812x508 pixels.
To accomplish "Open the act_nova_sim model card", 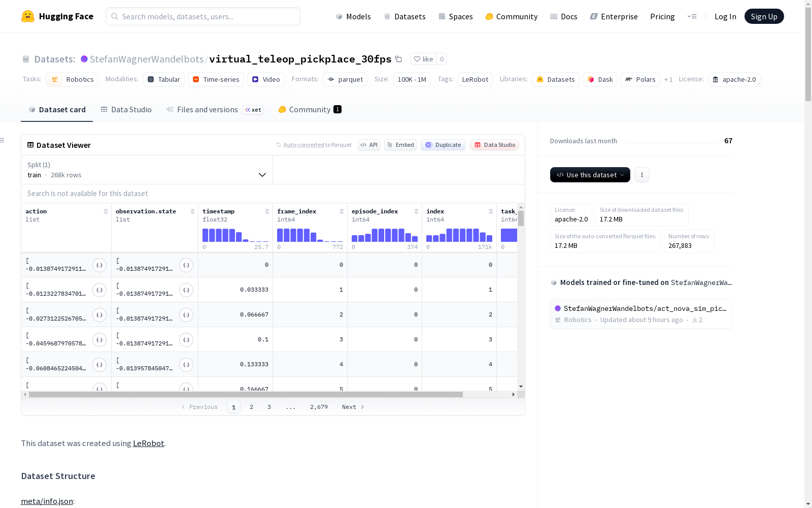I will (x=641, y=314).
